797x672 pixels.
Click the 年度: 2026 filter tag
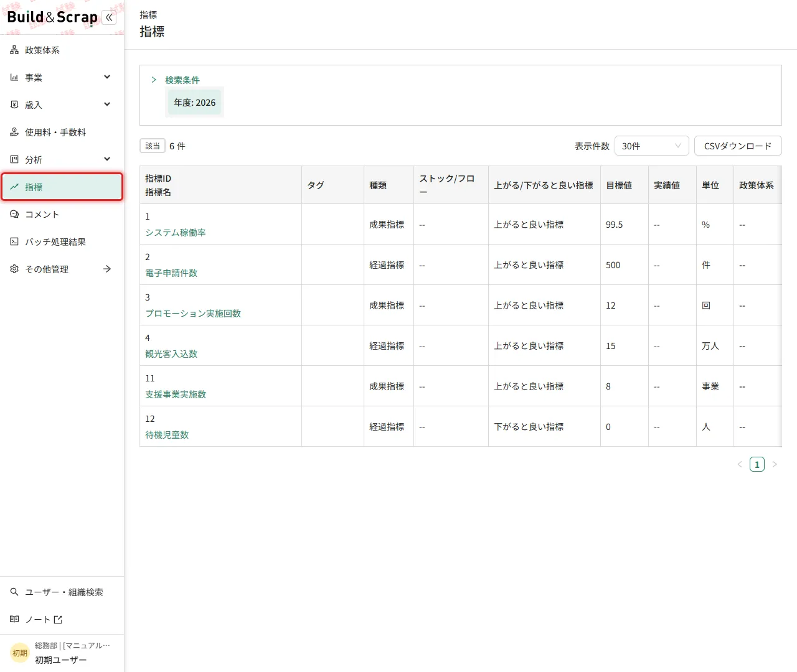(195, 103)
